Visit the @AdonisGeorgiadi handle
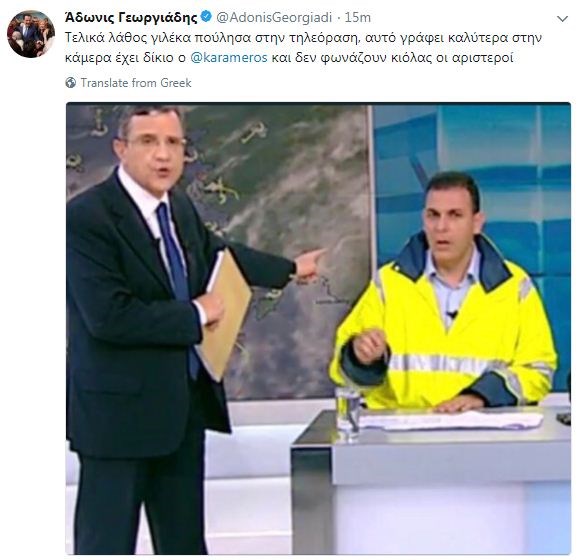Image resolution: width=581 pixels, height=560 pixels. [274, 17]
